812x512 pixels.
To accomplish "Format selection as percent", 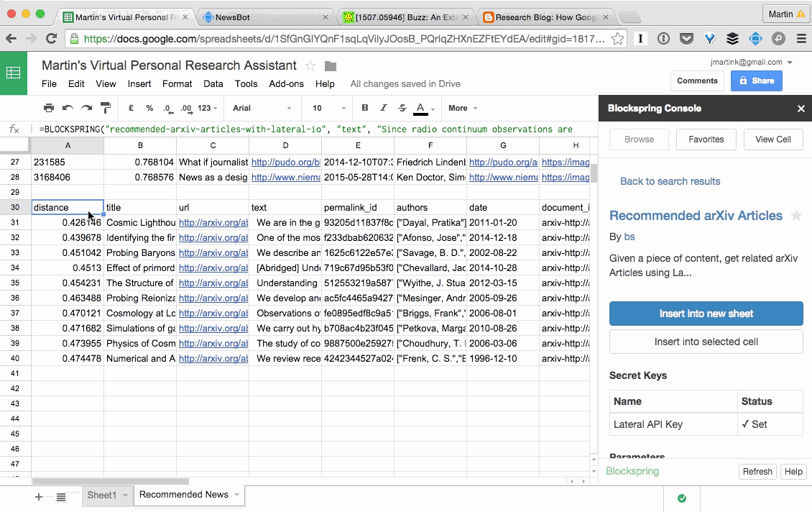I will pos(148,108).
